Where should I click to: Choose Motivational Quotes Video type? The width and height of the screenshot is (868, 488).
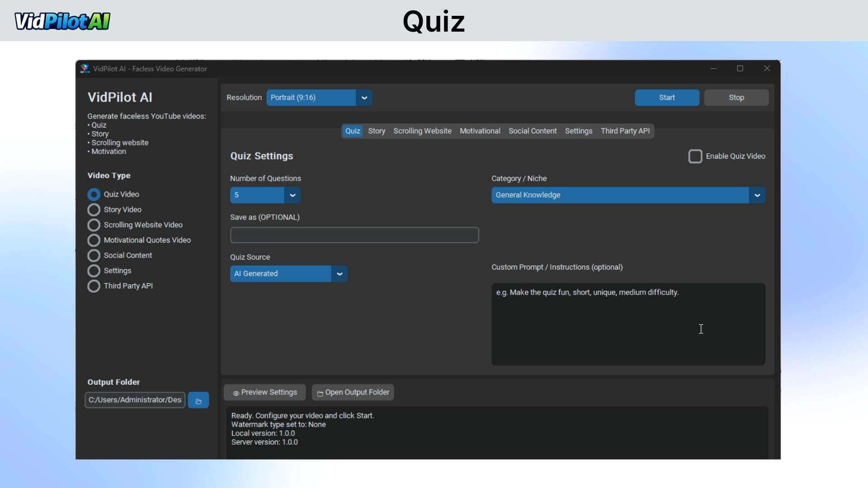tap(94, 240)
